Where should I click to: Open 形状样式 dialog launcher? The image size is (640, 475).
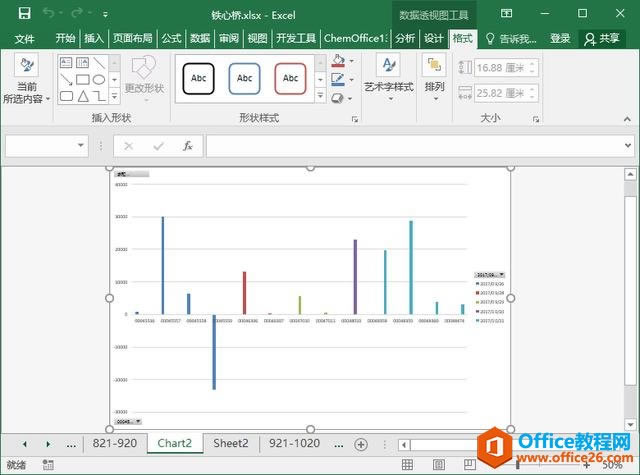[x=355, y=119]
